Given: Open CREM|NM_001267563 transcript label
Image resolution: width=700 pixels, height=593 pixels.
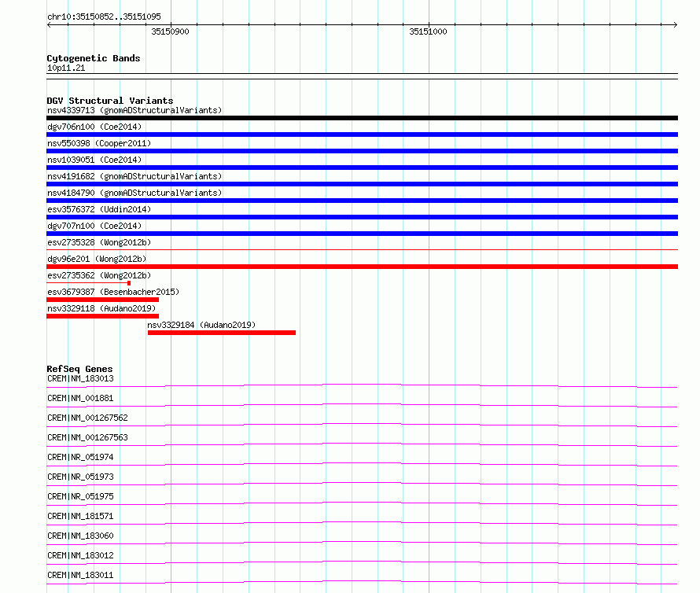Looking at the screenshot, I should [x=87, y=437].
